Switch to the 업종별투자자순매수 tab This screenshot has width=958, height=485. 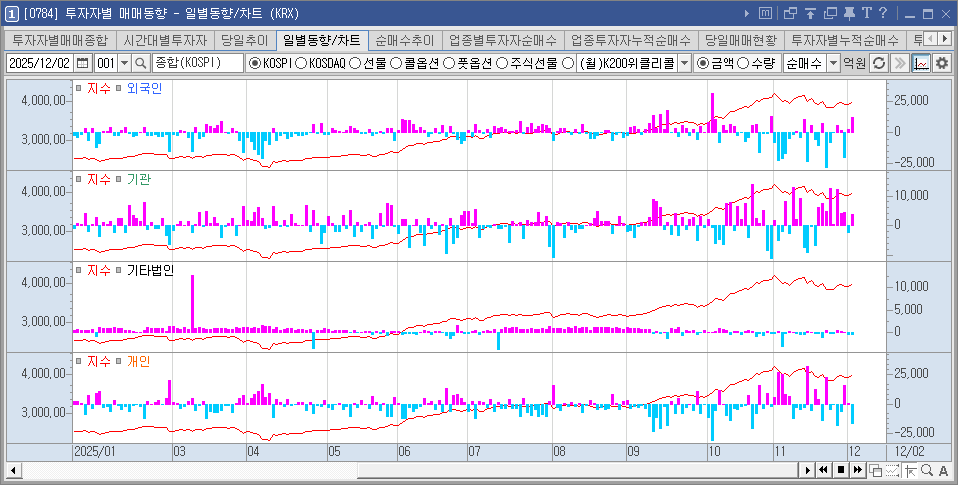tap(503, 40)
